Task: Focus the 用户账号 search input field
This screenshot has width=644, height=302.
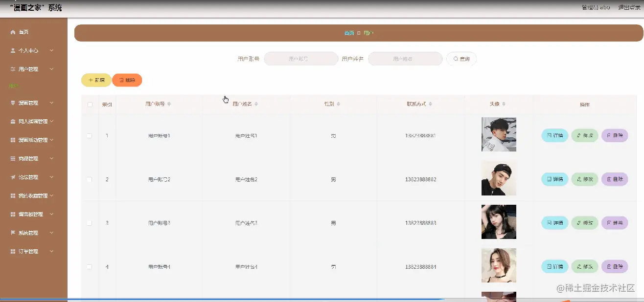Action: click(x=301, y=59)
